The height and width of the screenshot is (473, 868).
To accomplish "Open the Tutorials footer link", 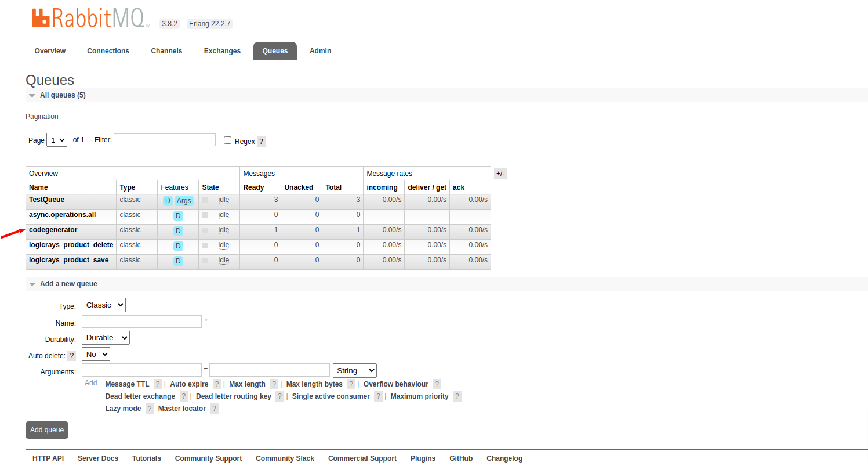I will click(147, 458).
